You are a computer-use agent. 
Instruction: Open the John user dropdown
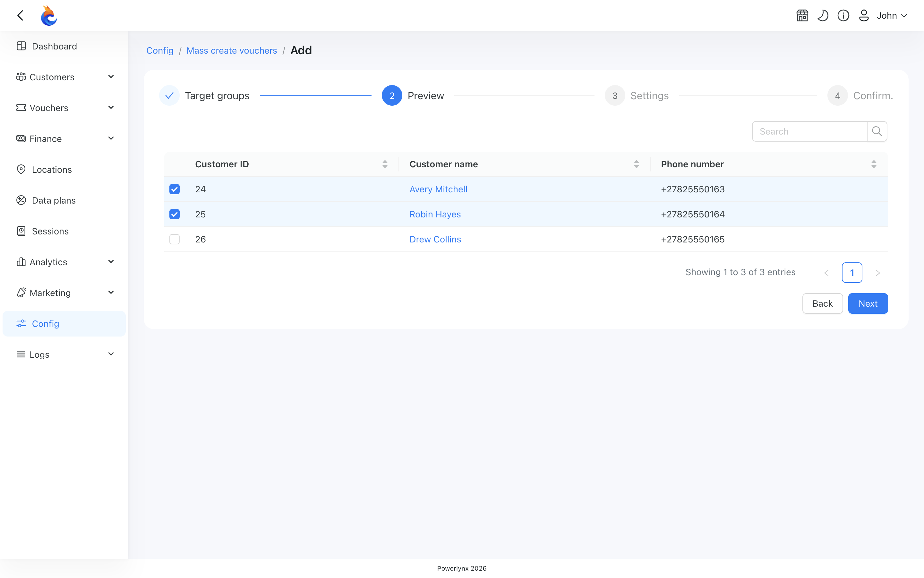point(892,16)
